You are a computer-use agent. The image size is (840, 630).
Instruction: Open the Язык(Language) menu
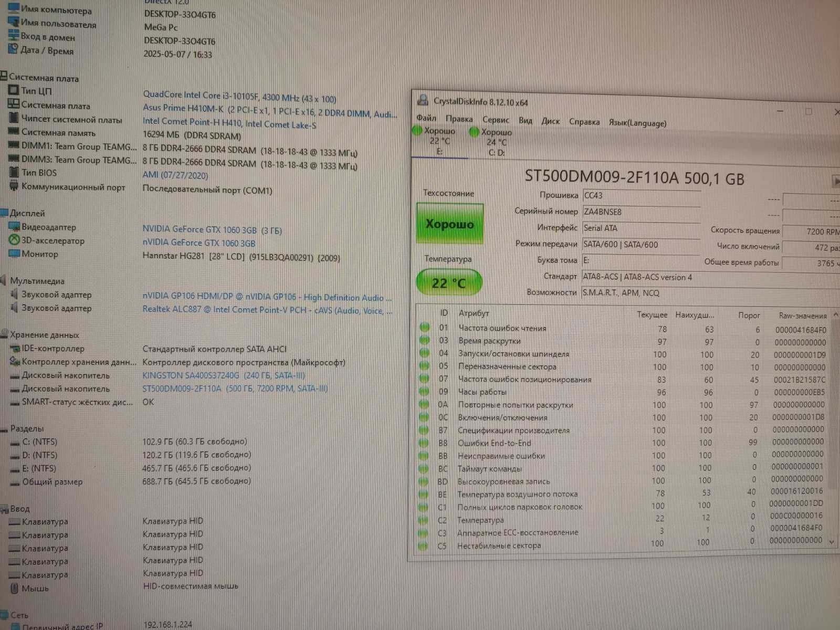click(637, 123)
